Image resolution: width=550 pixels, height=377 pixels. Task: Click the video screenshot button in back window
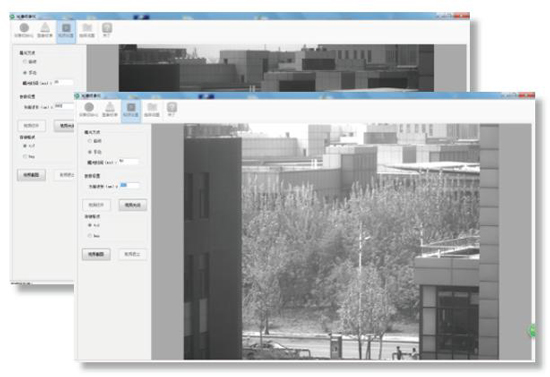point(31,175)
